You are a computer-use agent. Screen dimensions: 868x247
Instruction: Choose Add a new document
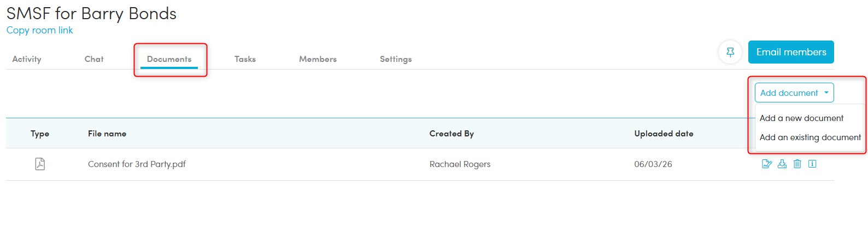[801, 118]
